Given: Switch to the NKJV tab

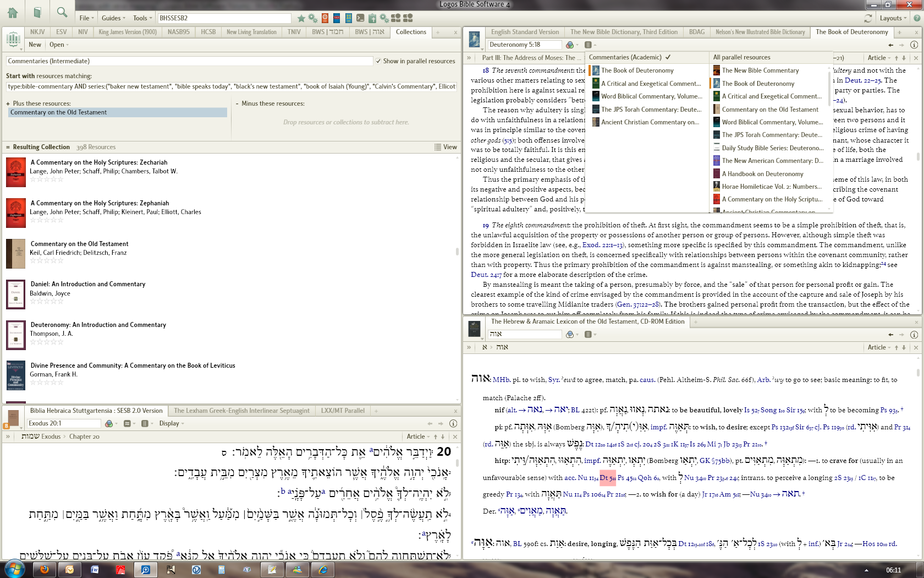Looking at the screenshot, I should click(37, 32).
